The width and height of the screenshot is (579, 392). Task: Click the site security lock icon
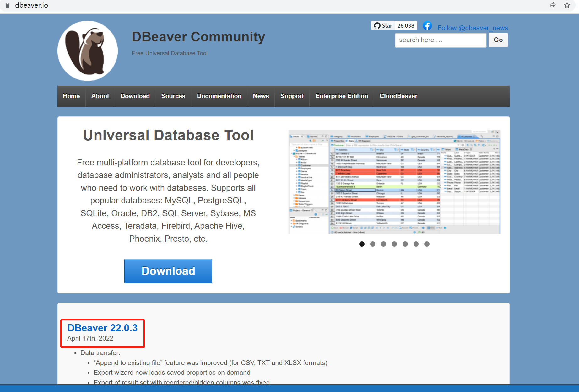point(7,5)
